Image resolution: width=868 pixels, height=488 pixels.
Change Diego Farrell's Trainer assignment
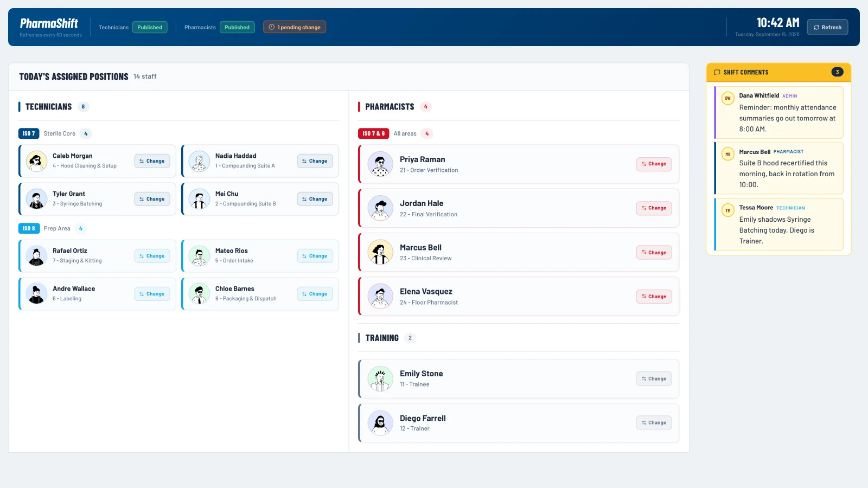pos(654,423)
